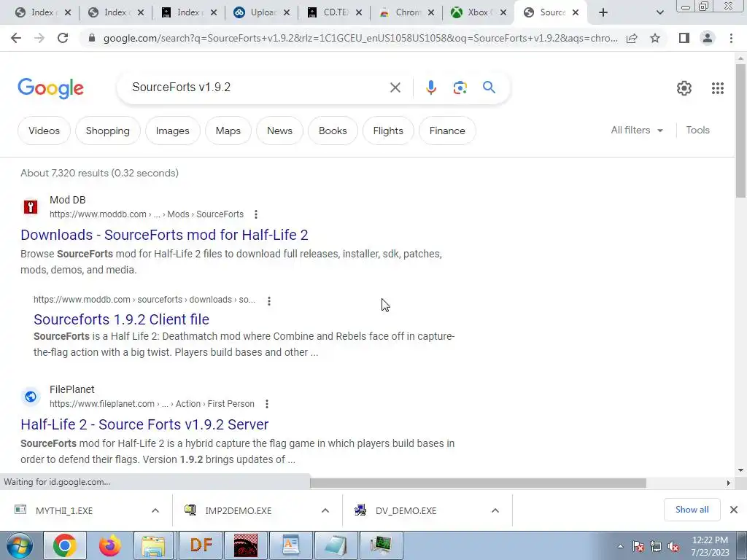747x560 pixels.
Task: Filter results by Finance
Action: point(447,131)
